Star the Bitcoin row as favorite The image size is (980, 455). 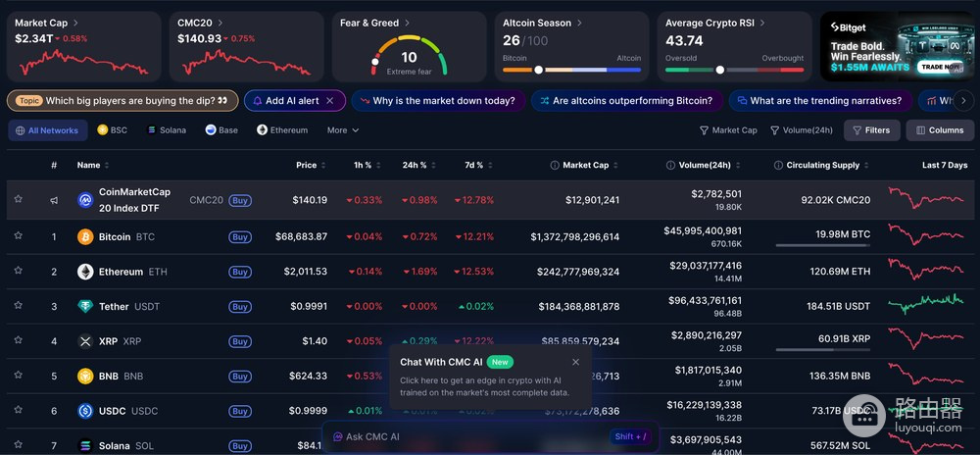[x=18, y=235]
